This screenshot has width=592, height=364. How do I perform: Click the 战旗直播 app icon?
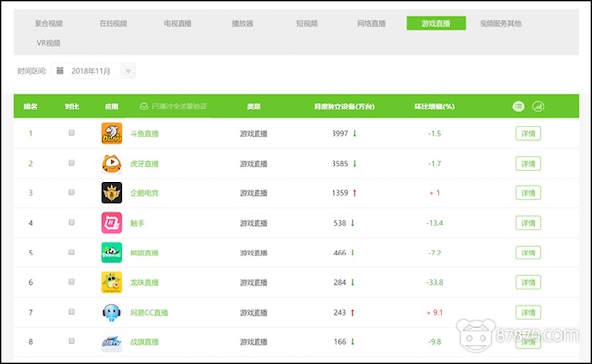click(x=111, y=342)
